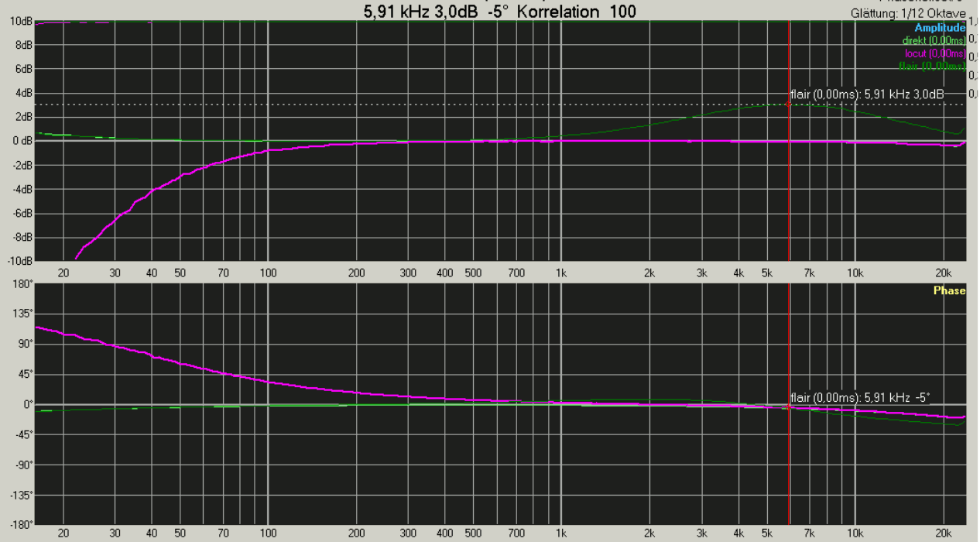Viewport: 980px width, 542px height.
Task: Click the positive '90°' phase axis label
Action: click(26, 344)
